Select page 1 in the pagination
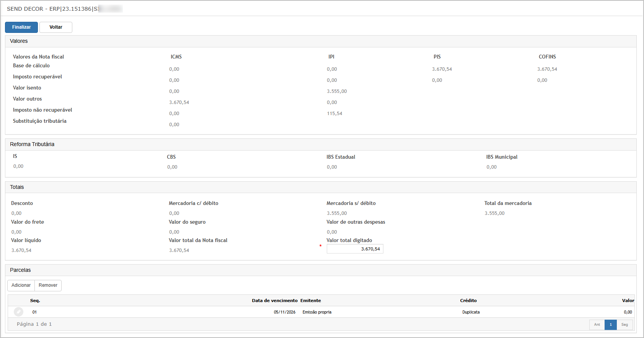 611,325
